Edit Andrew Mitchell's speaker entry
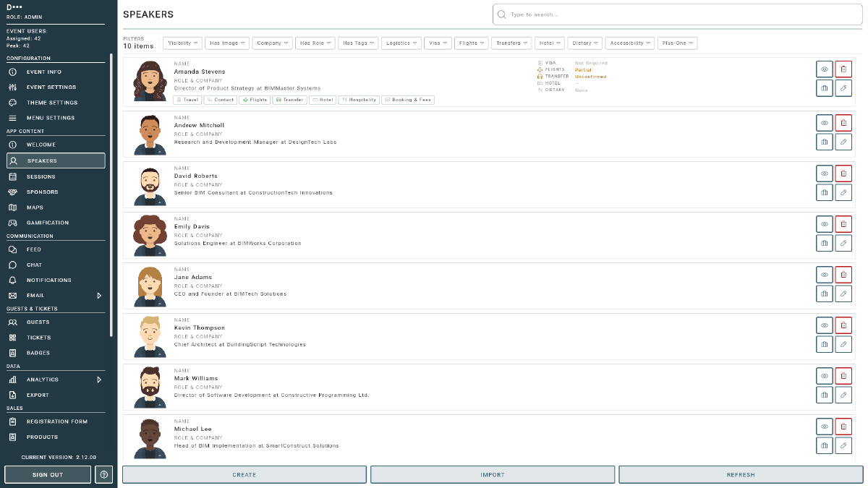The height and width of the screenshot is (488, 868). (843, 142)
